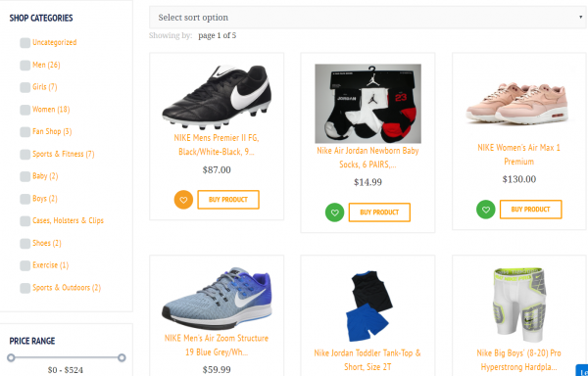Open the NIKE Men's Air Zoom Structure 19 link
The width and height of the screenshot is (588, 376).
(x=217, y=345)
